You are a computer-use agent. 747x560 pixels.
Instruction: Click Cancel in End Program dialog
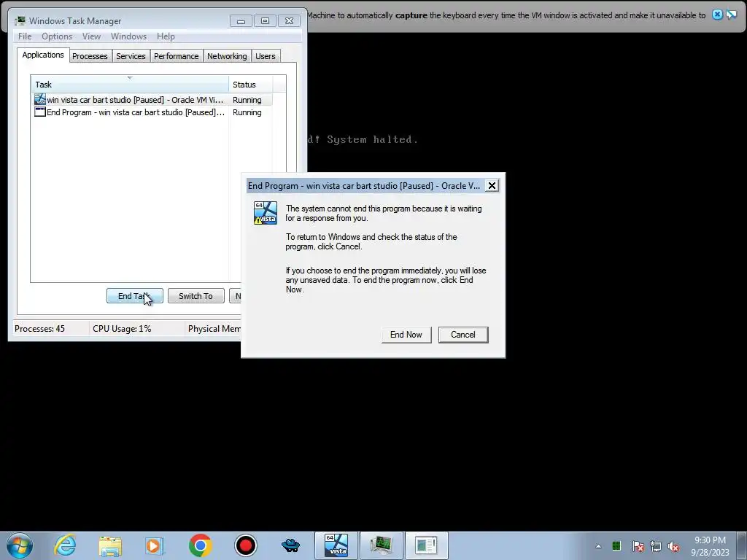[463, 334]
